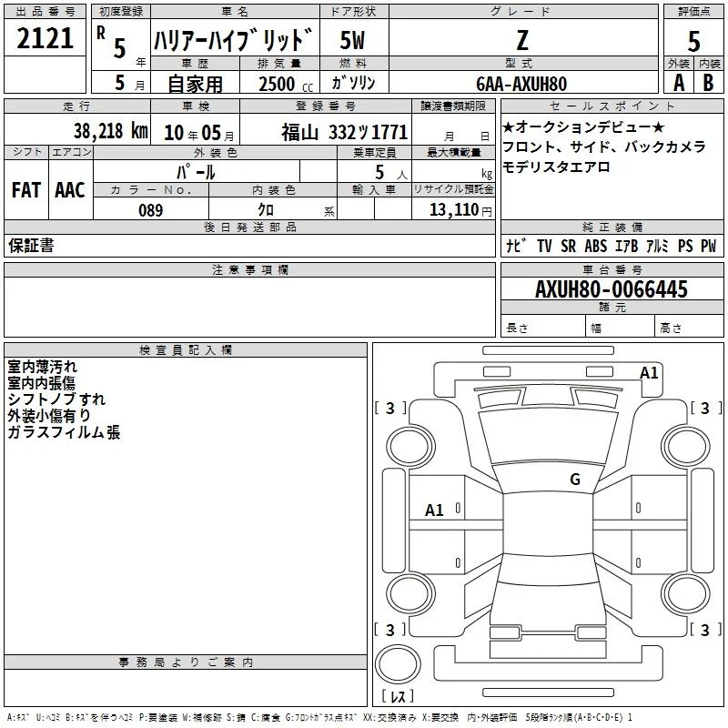Click the recycle deposit 13,110円 value

coord(460,210)
